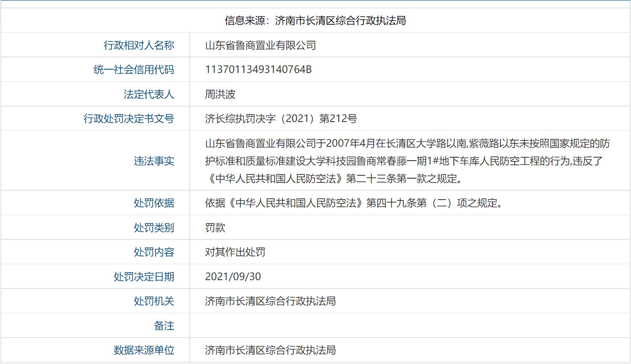Click the credit code '11370113493140764B'
Image resolution: width=631 pixels, height=364 pixels.
coord(259,70)
